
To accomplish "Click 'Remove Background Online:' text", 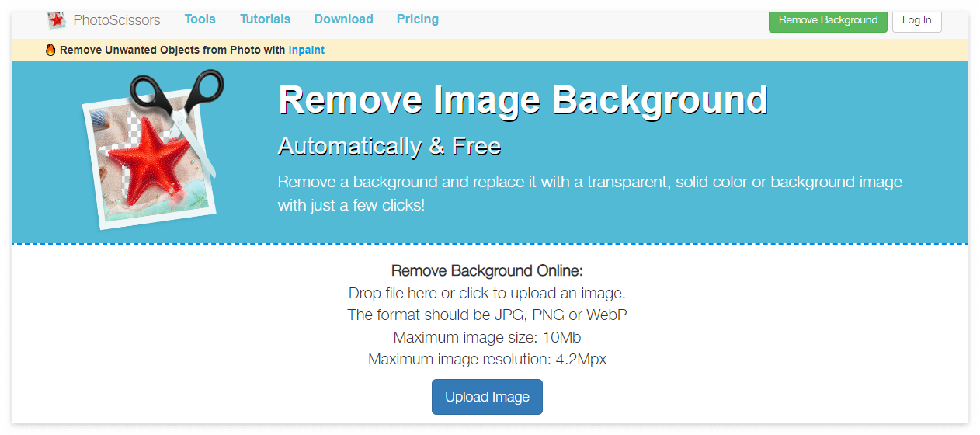I will (487, 271).
